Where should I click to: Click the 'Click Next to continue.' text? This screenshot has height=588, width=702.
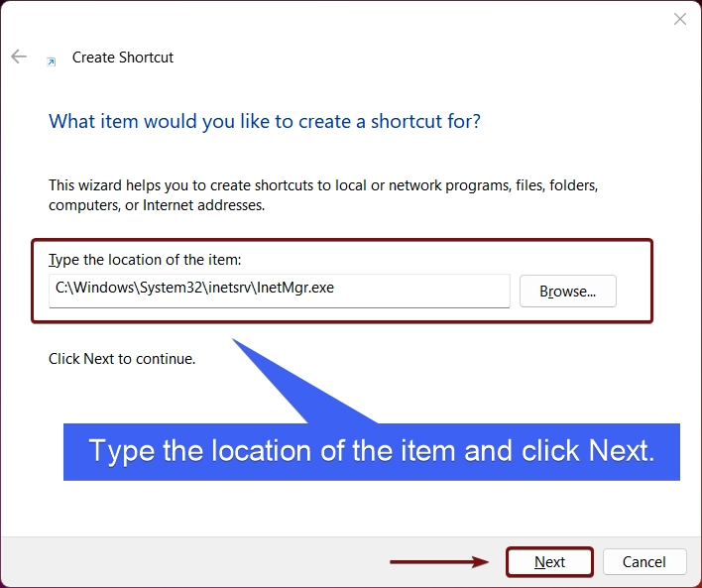[x=122, y=359]
